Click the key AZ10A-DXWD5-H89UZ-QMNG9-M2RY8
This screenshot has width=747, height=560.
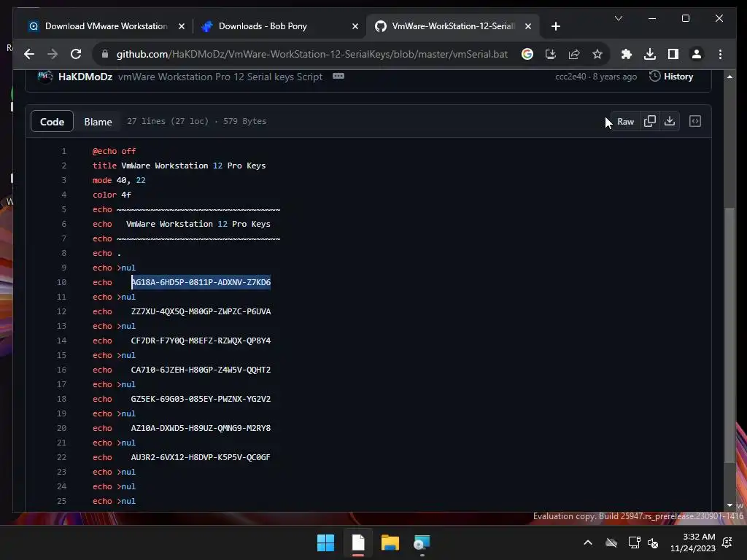[x=201, y=428]
